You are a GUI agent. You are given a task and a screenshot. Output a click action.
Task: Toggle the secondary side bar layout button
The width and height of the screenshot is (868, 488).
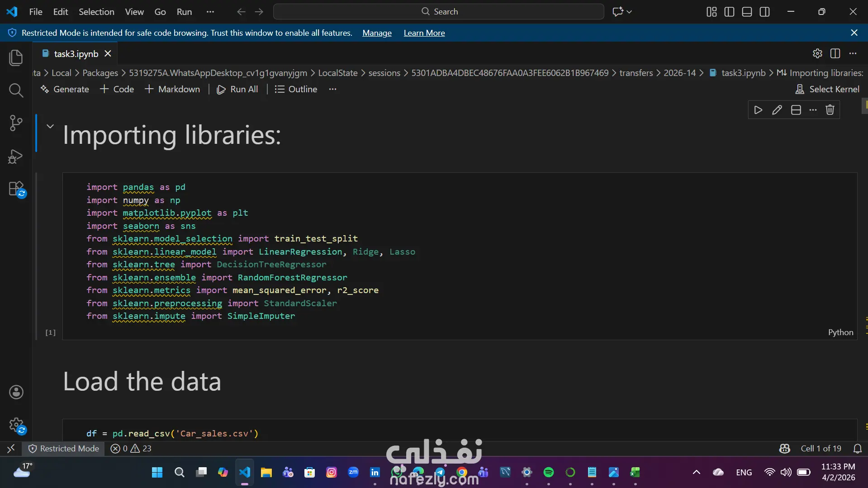coord(764,12)
